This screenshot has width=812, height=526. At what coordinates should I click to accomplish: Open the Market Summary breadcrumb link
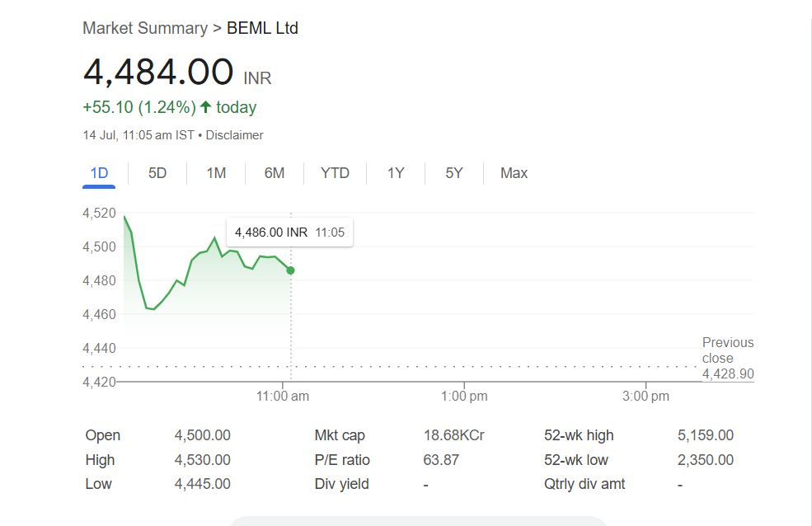[145, 28]
